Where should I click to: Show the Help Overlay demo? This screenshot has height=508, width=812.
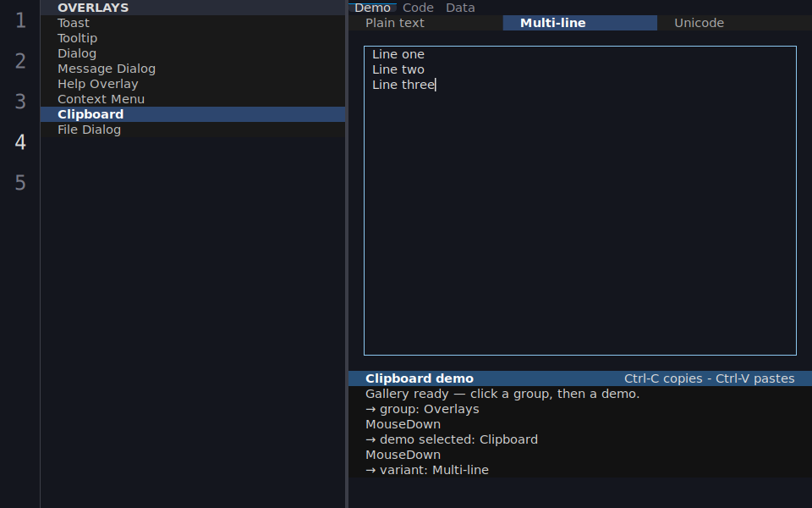click(193, 84)
